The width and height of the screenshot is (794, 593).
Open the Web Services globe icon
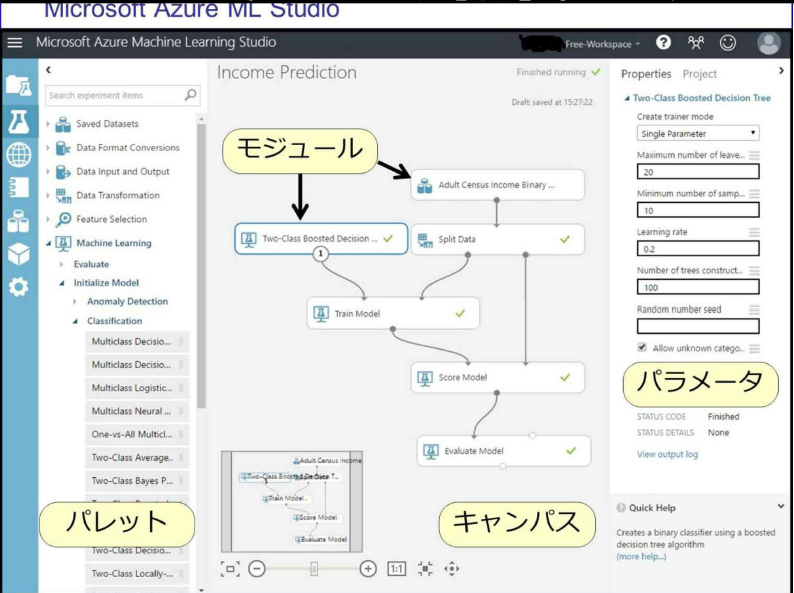coord(18,154)
